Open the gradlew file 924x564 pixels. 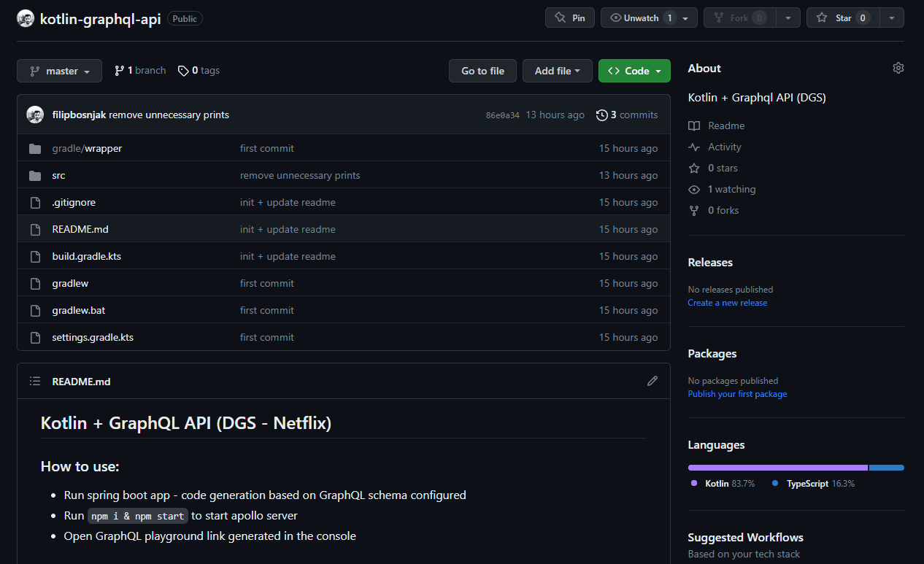(x=70, y=283)
